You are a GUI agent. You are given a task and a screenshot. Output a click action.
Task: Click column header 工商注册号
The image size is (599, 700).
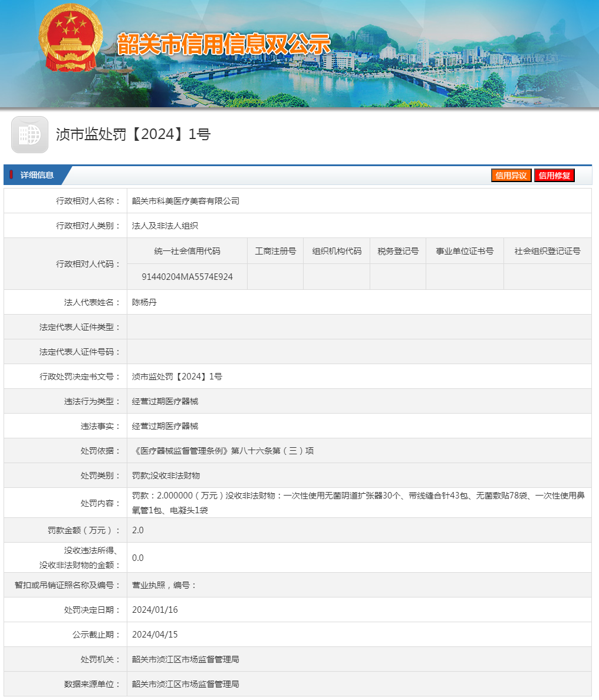pos(275,252)
